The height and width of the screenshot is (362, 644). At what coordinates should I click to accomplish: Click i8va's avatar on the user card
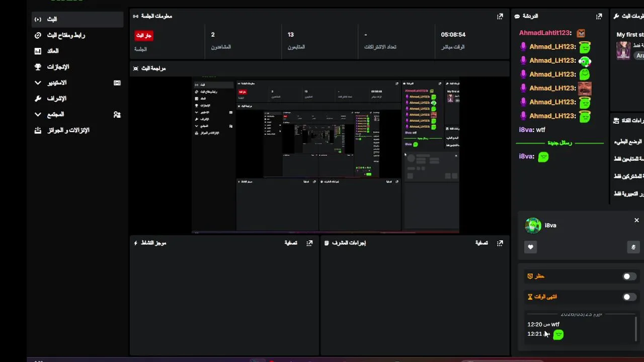click(533, 226)
